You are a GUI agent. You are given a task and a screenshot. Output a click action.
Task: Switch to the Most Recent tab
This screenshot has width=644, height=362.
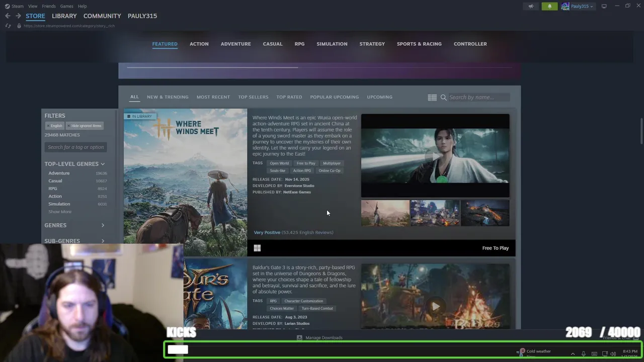(213, 97)
